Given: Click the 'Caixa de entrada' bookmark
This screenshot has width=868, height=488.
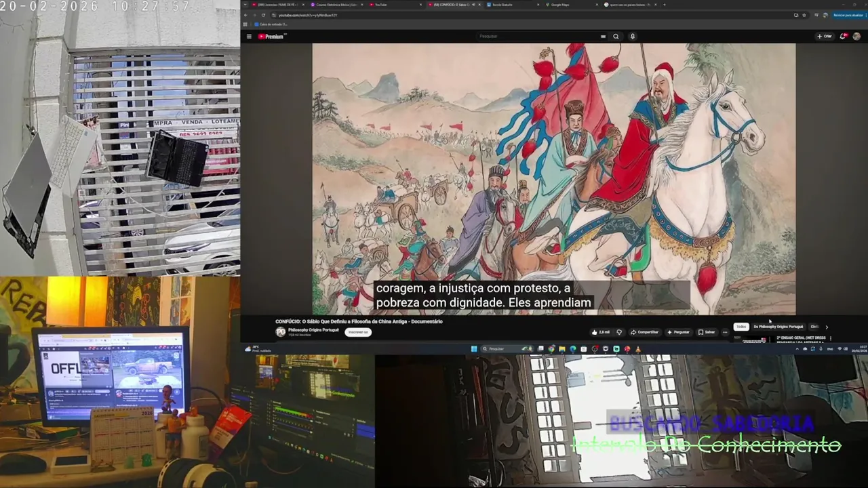Looking at the screenshot, I should (271, 24).
